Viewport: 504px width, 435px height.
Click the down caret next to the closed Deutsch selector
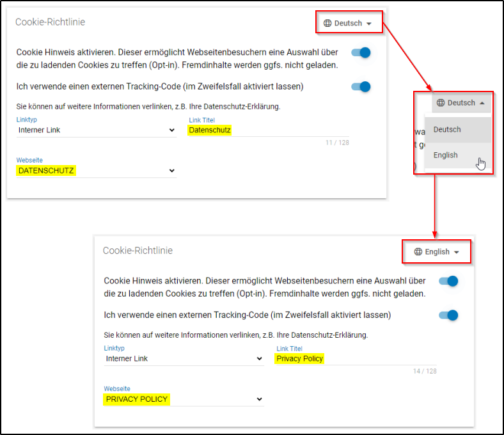[x=369, y=24]
